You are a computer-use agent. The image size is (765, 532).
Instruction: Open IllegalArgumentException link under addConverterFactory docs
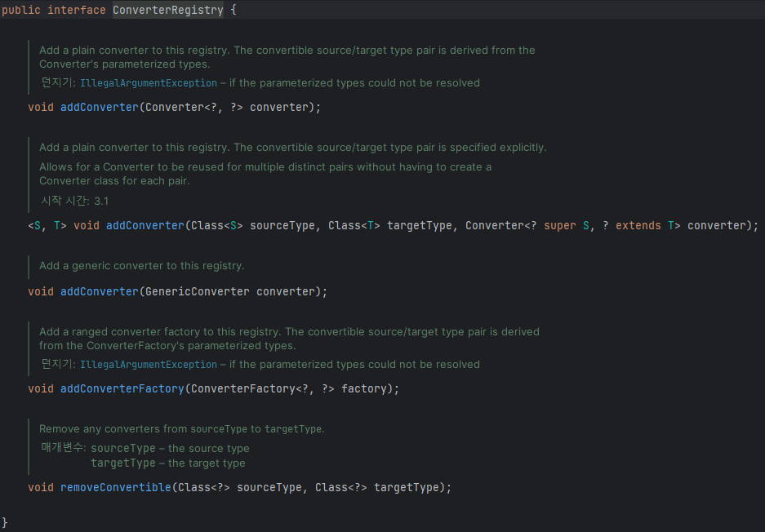coord(149,364)
